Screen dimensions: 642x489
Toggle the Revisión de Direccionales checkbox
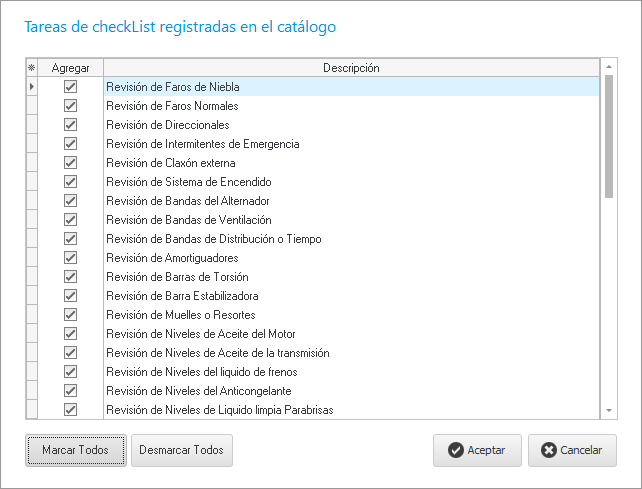pos(70,125)
